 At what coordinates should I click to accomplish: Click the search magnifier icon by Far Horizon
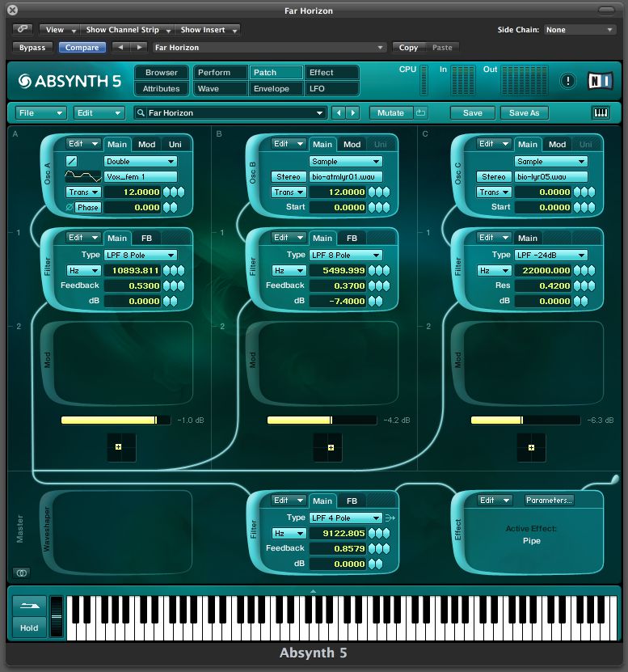[140, 112]
